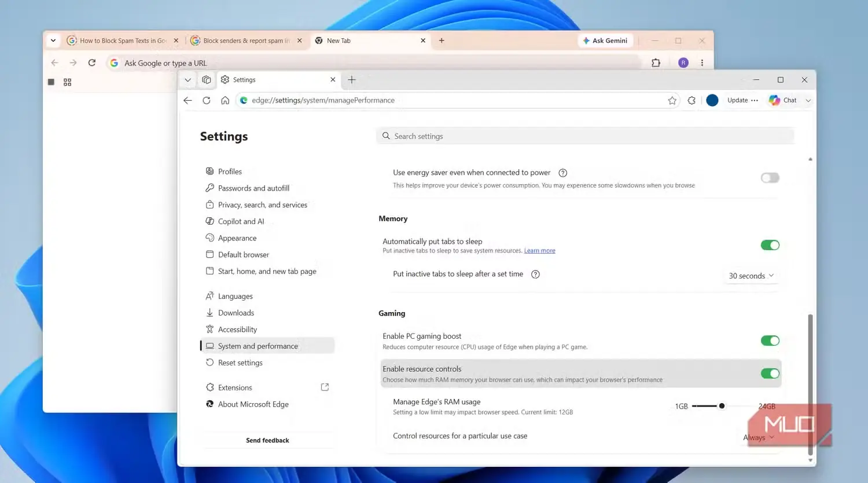
Task: Open Chrome profile avatar R
Action: pos(683,63)
